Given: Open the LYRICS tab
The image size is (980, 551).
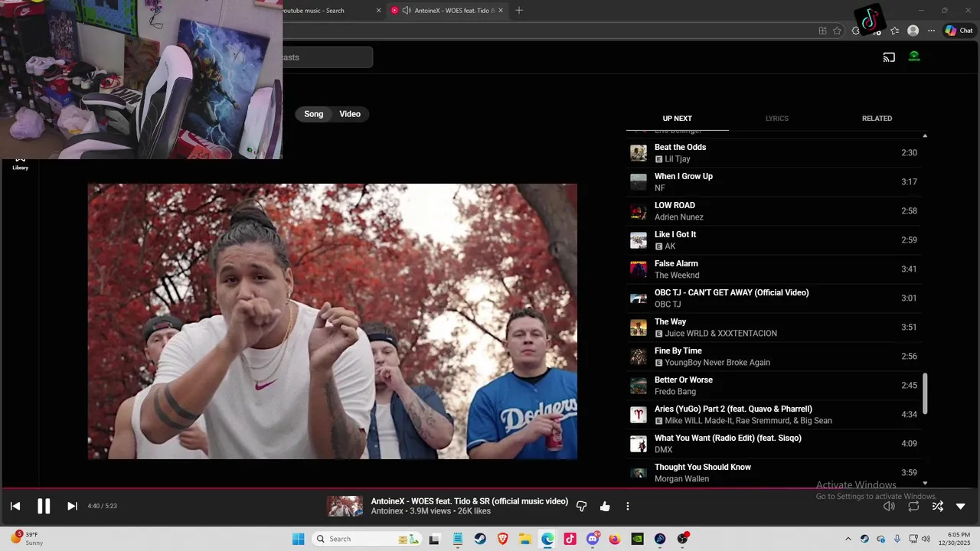Looking at the screenshot, I should click(x=776, y=119).
